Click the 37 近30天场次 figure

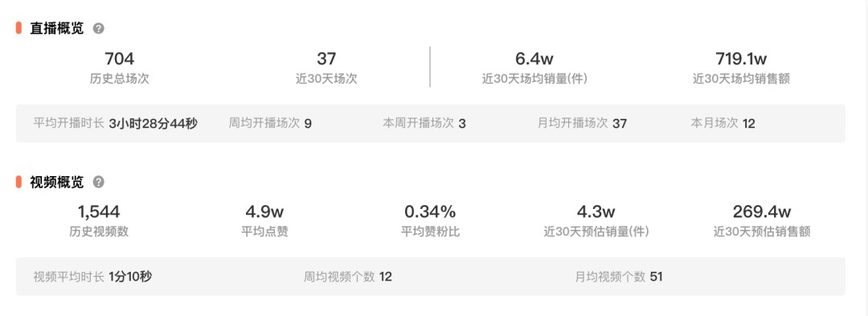326,67
